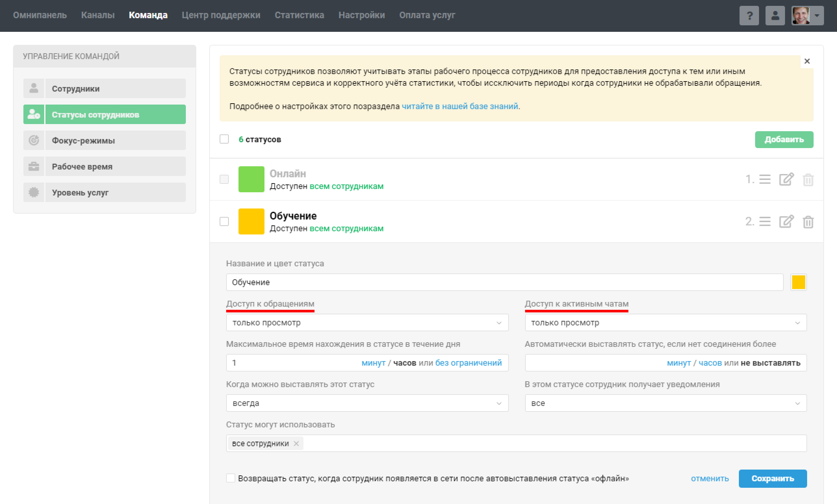This screenshot has width=837, height=504.
Task: Open Доступ к активным чатам dropdown
Action: point(665,322)
